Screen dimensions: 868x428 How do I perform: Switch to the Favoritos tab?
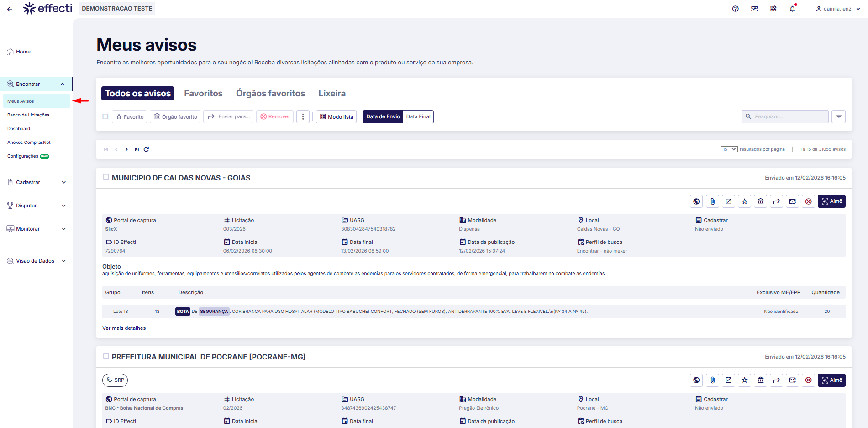(203, 94)
